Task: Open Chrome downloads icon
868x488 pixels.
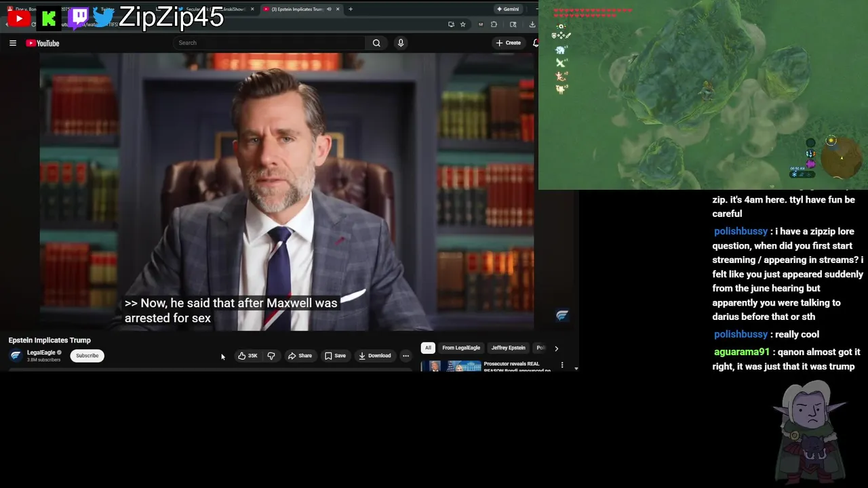Action: 532,24
